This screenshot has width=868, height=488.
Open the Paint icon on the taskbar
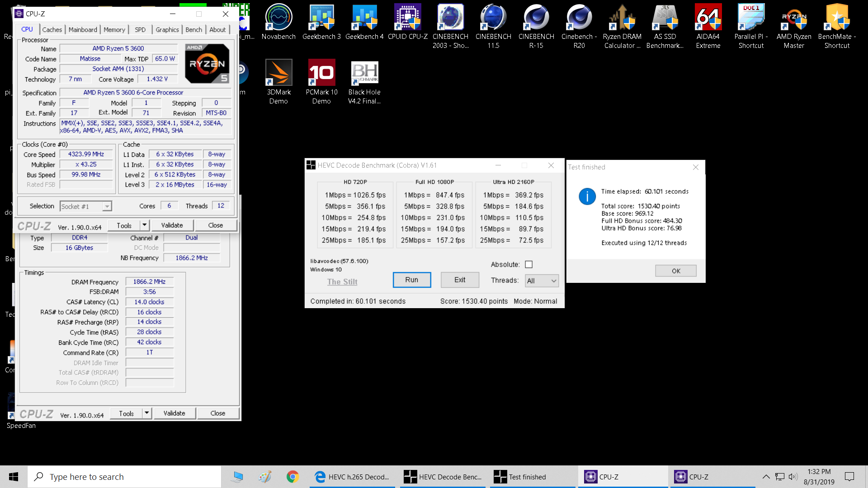265,477
